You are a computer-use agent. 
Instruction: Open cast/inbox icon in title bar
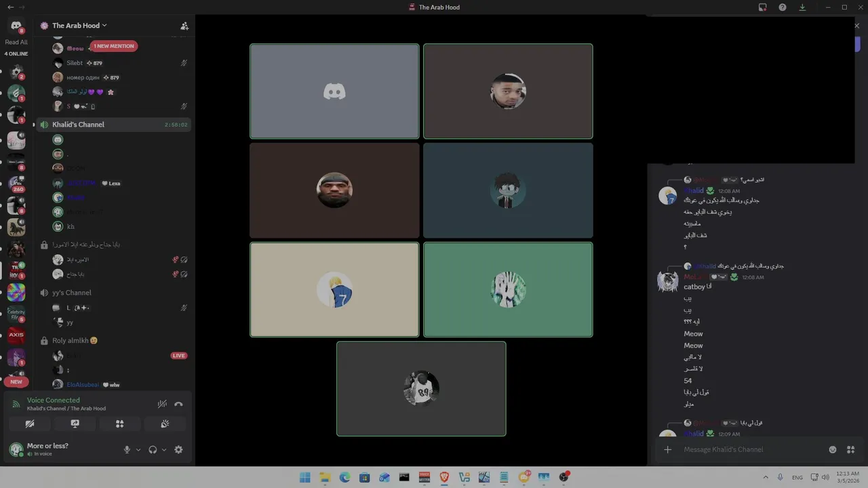pos(763,7)
